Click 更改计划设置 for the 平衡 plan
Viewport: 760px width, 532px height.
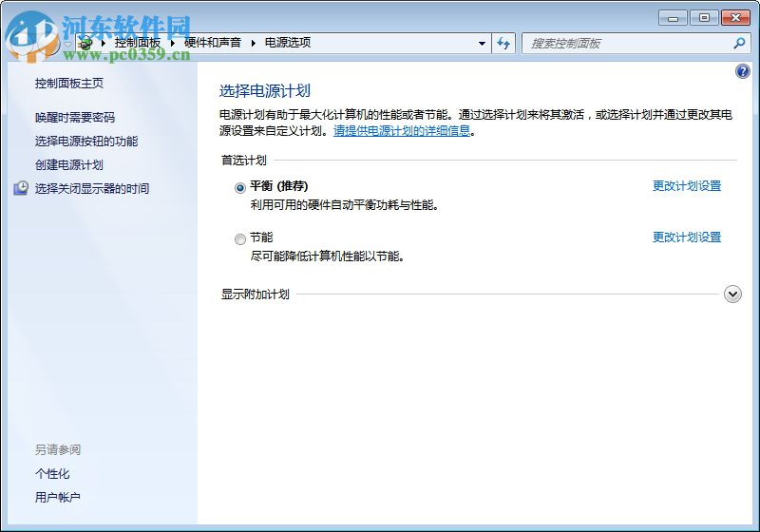click(x=687, y=186)
